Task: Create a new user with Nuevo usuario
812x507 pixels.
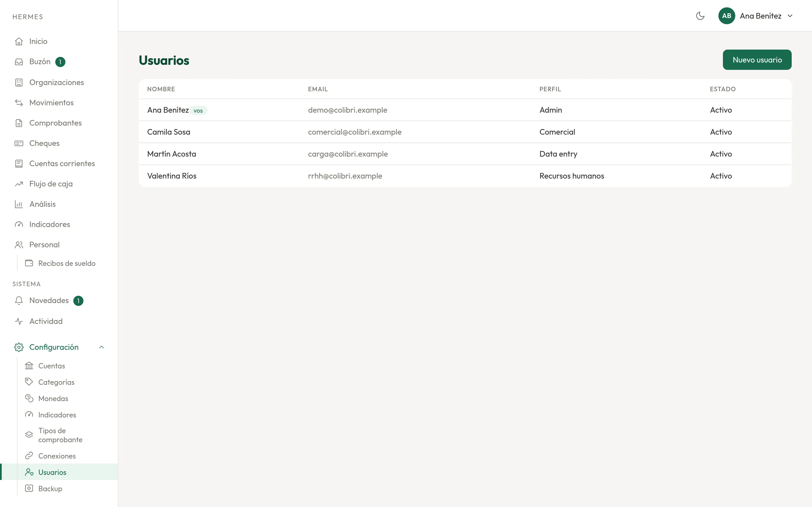Action: click(x=757, y=60)
